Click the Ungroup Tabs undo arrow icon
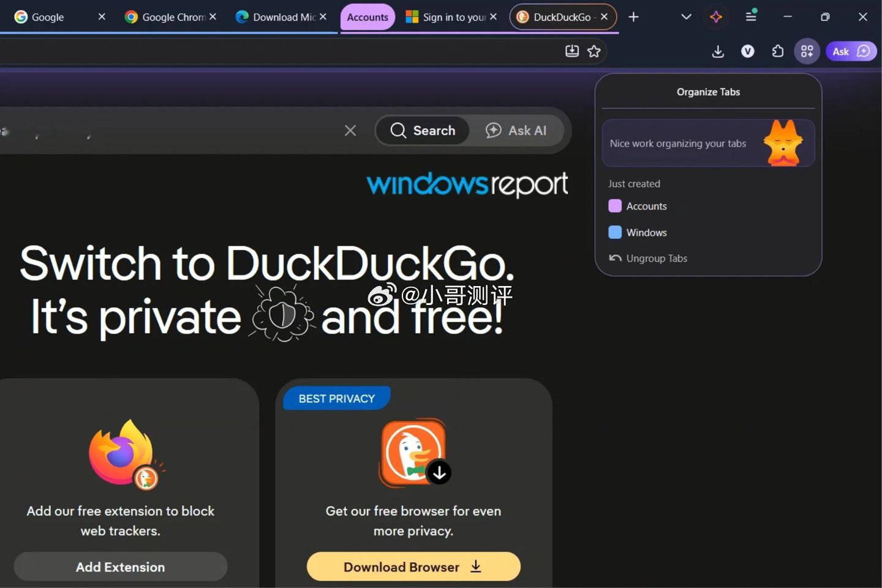882x588 pixels. (615, 258)
